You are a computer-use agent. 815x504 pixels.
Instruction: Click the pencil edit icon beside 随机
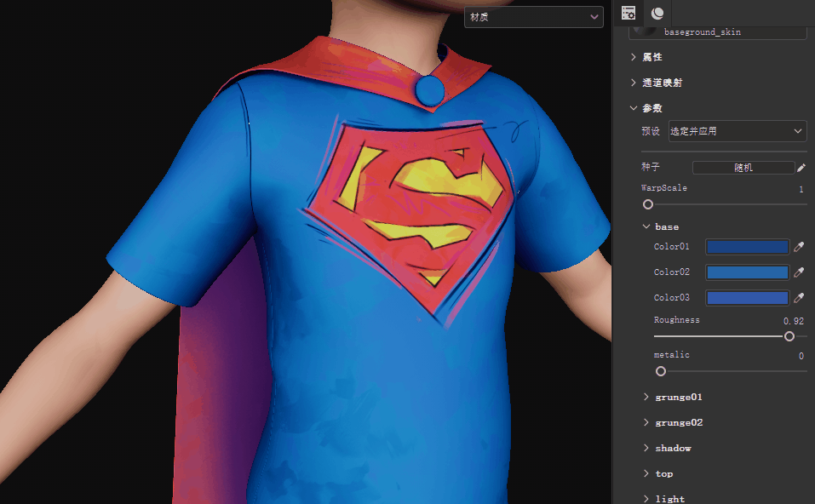(x=801, y=167)
